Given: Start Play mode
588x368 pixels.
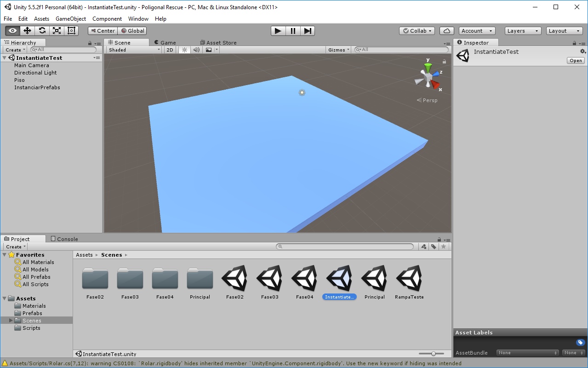Looking at the screenshot, I should coord(278,31).
